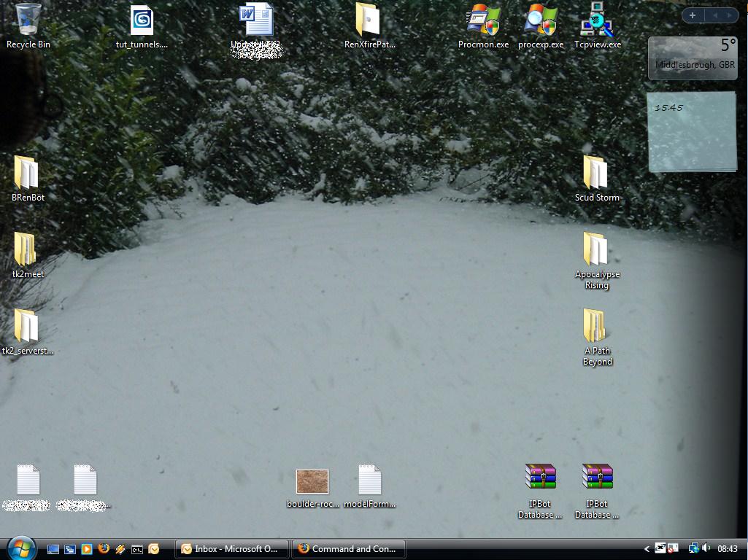Click the boulder-rock image thumbnail
Screen dimensions: 748x560
pos(312,481)
